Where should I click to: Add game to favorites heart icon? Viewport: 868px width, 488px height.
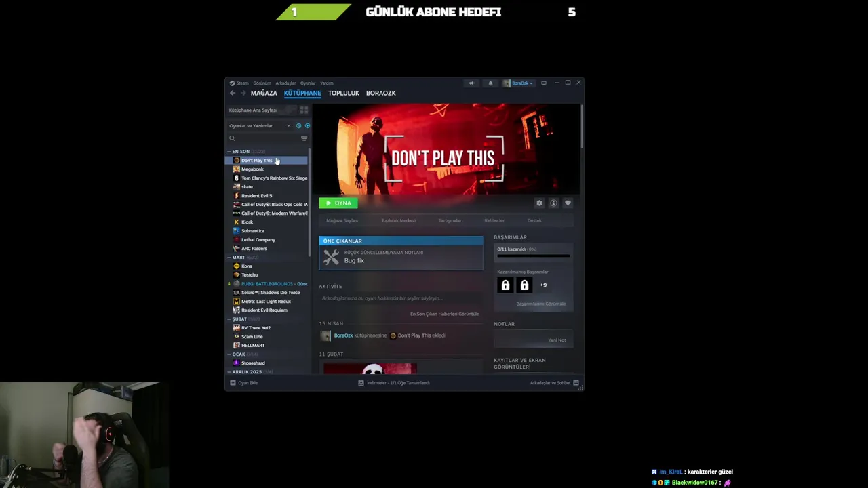pos(568,203)
